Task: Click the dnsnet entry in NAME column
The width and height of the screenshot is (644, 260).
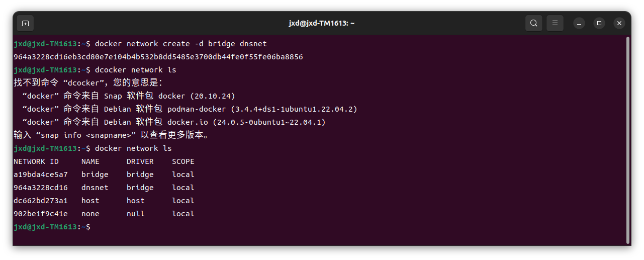Action: [x=95, y=188]
